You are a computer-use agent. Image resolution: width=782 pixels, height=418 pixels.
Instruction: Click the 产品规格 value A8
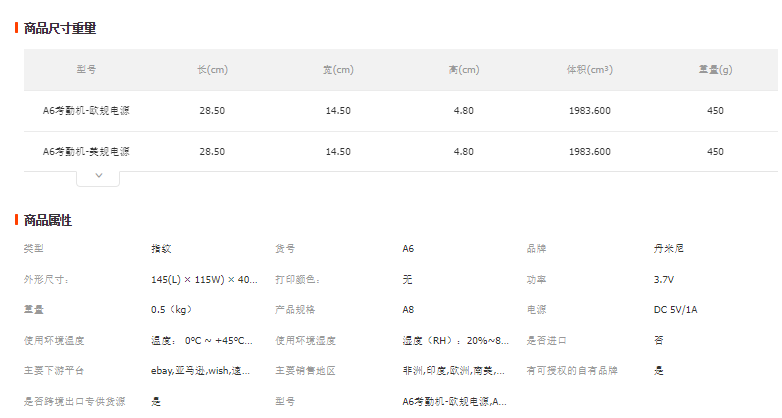coord(408,310)
